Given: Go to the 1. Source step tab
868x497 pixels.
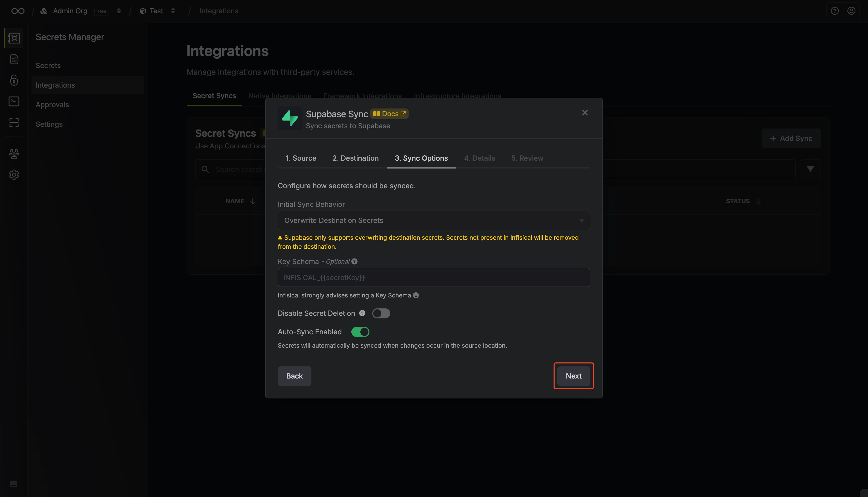Looking at the screenshot, I should [301, 158].
